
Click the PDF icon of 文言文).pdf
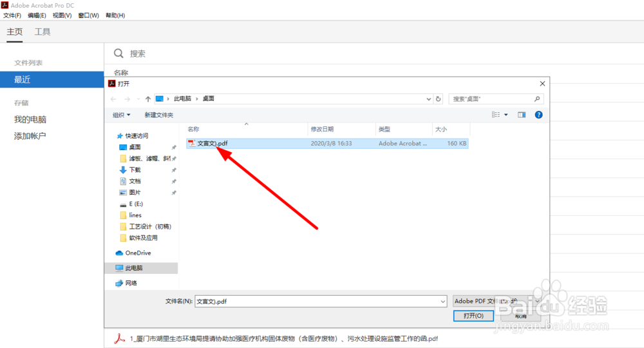[x=191, y=143]
